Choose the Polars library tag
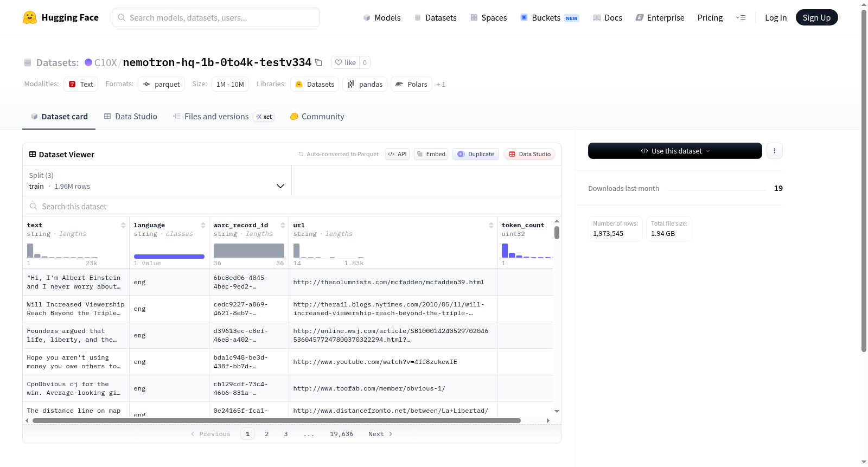This screenshot has width=868, height=467. pos(411,84)
